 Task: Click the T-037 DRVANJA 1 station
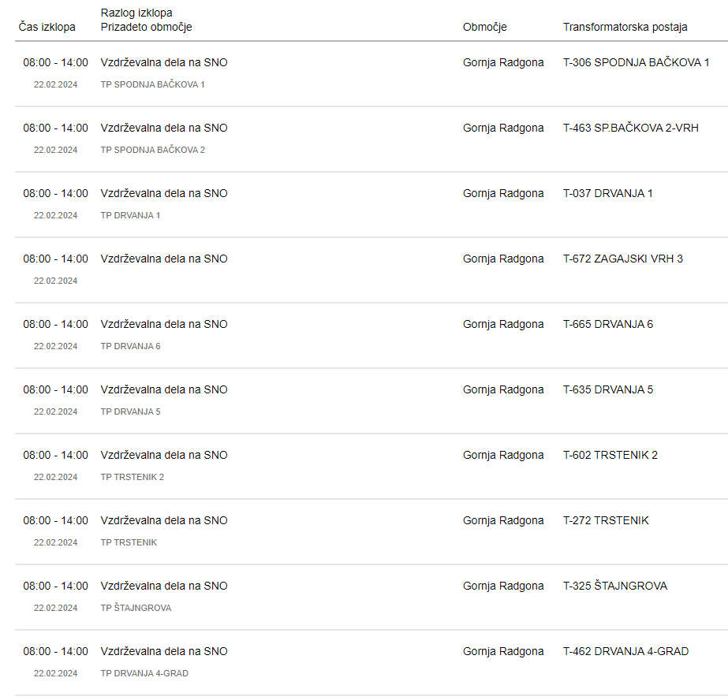pos(608,193)
